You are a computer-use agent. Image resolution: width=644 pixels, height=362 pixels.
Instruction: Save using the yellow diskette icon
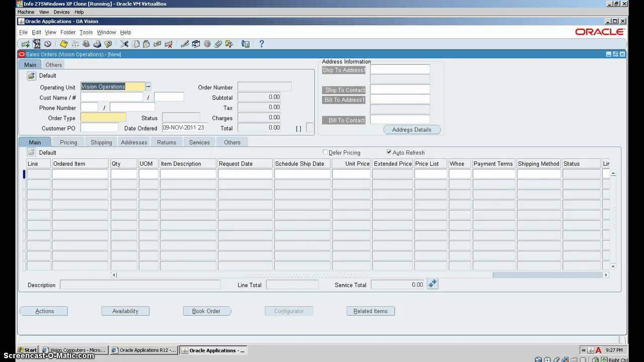click(x=64, y=44)
